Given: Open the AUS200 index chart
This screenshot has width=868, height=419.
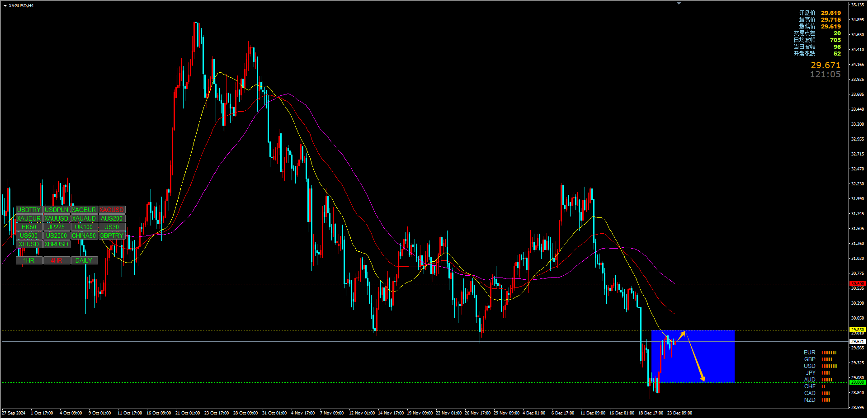Looking at the screenshot, I should pos(112,219).
